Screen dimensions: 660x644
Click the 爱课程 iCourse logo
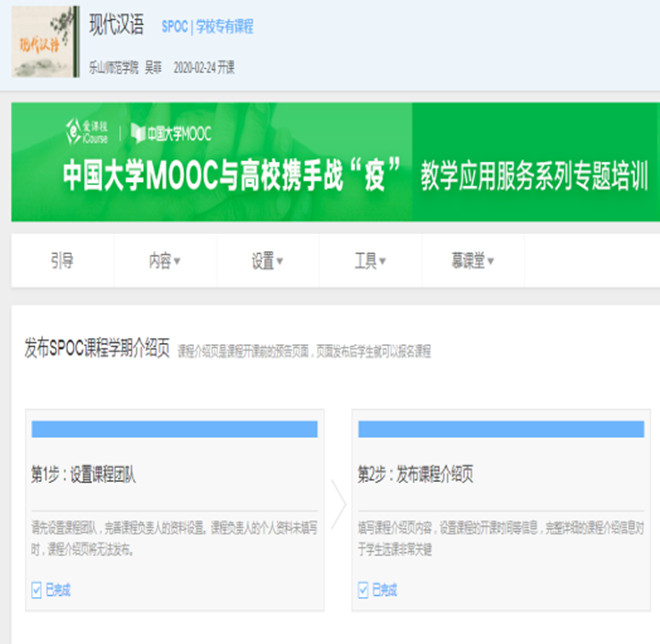click(86, 132)
